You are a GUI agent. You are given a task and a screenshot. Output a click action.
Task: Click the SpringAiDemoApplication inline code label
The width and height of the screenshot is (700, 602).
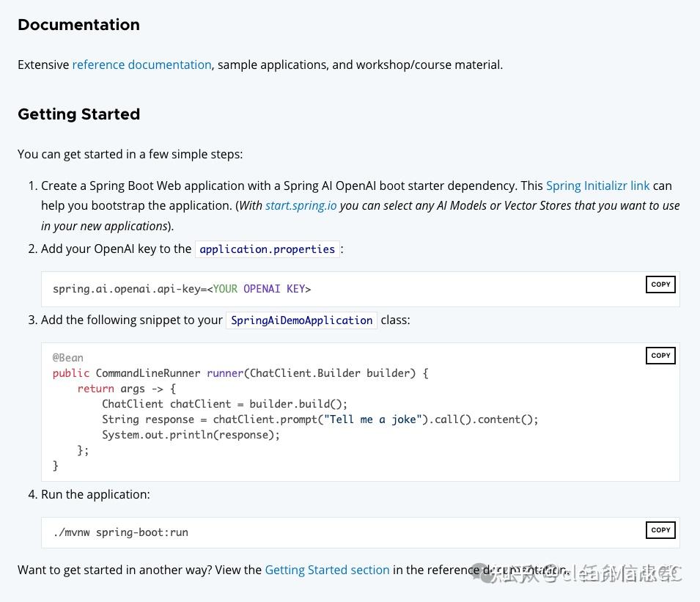click(x=301, y=320)
